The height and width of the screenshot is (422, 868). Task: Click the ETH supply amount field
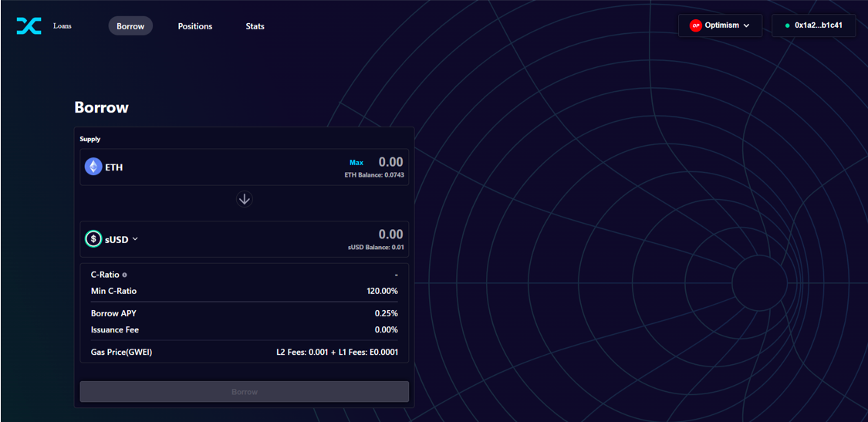[x=391, y=162]
